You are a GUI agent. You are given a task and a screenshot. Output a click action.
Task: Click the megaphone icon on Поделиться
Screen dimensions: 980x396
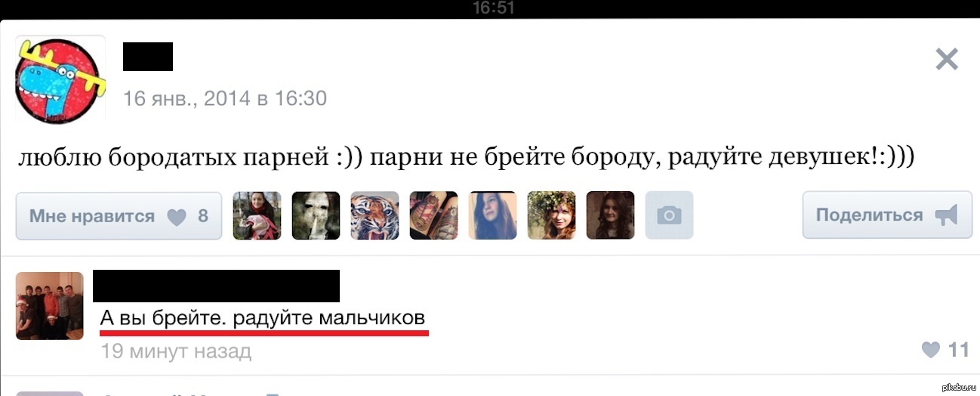point(946,215)
